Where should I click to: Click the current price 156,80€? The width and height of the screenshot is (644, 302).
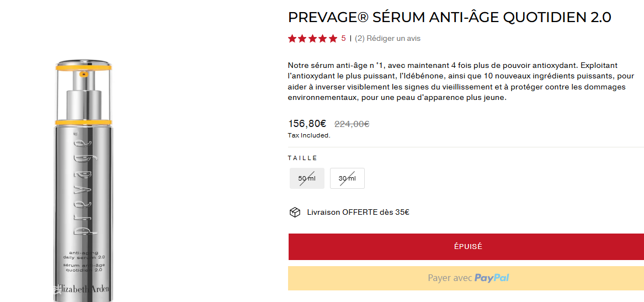[307, 124]
